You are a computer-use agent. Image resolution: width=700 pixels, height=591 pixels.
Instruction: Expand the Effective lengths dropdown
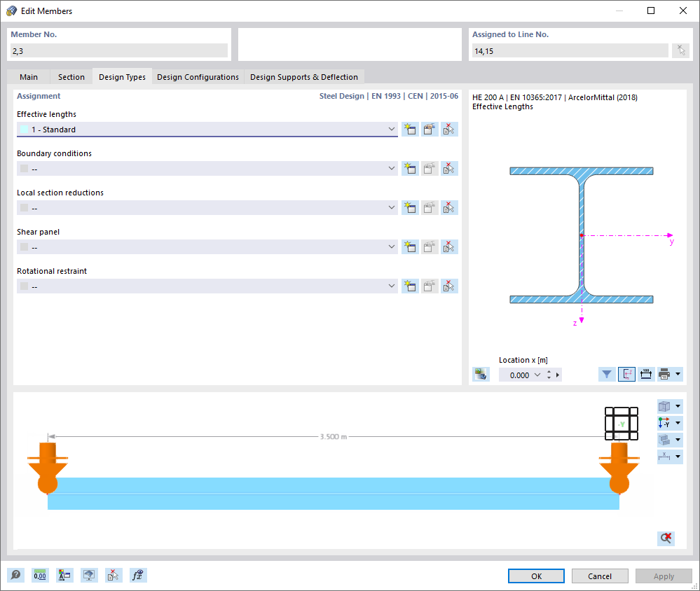pyautogui.click(x=392, y=130)
